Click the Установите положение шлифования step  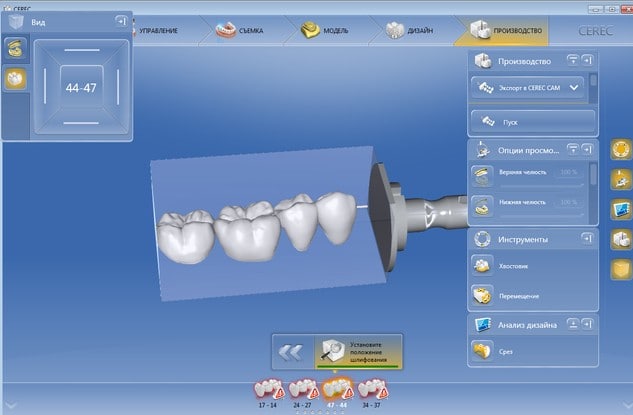pos(358,352)
